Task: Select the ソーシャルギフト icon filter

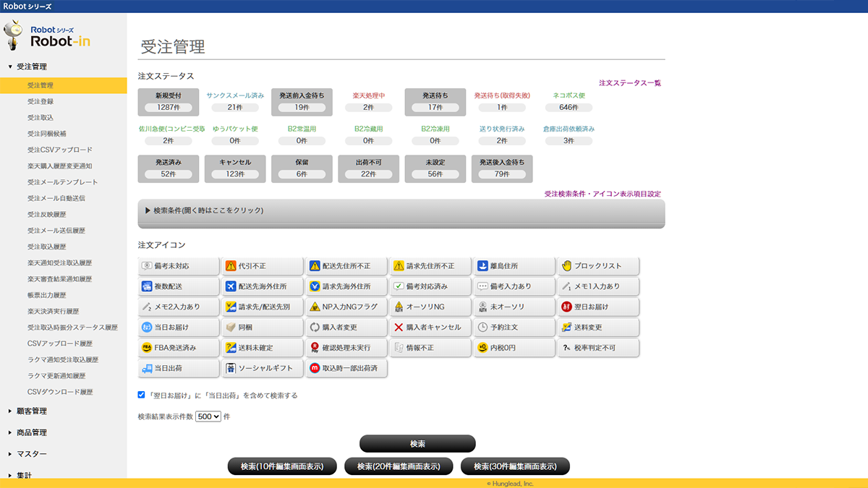Action: coord(262,367)
